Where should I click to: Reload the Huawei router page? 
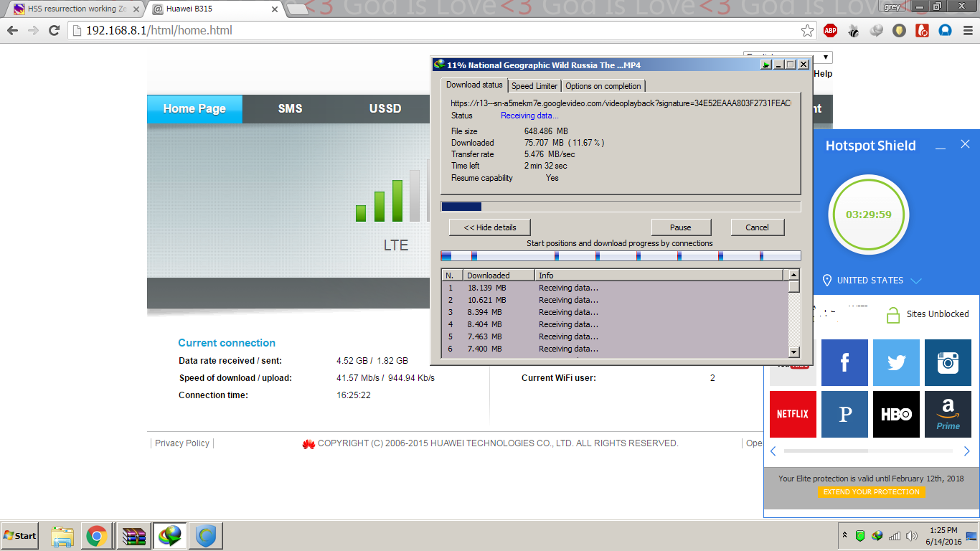click(54, 31)
